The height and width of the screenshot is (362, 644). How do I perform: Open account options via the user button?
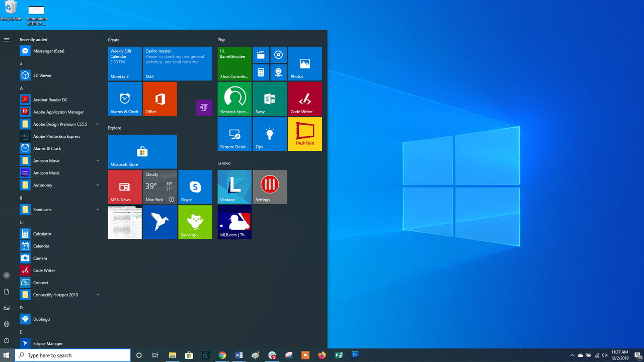7,275
